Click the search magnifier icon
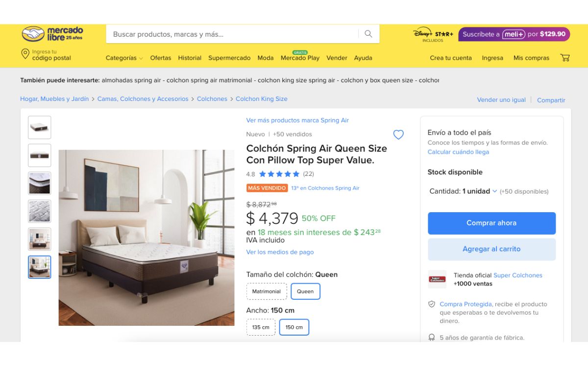Screen dimensions: 588x366 tap(368, 34)
